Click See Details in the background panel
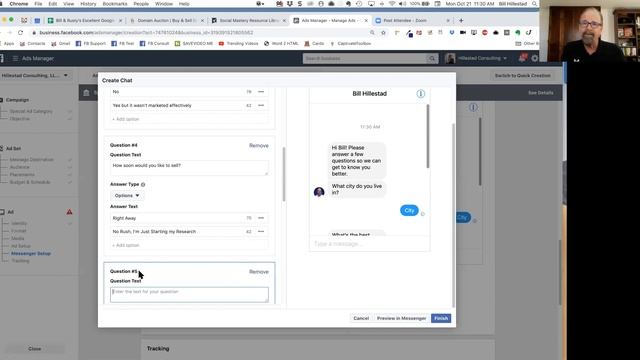 [x=540, y=93]
